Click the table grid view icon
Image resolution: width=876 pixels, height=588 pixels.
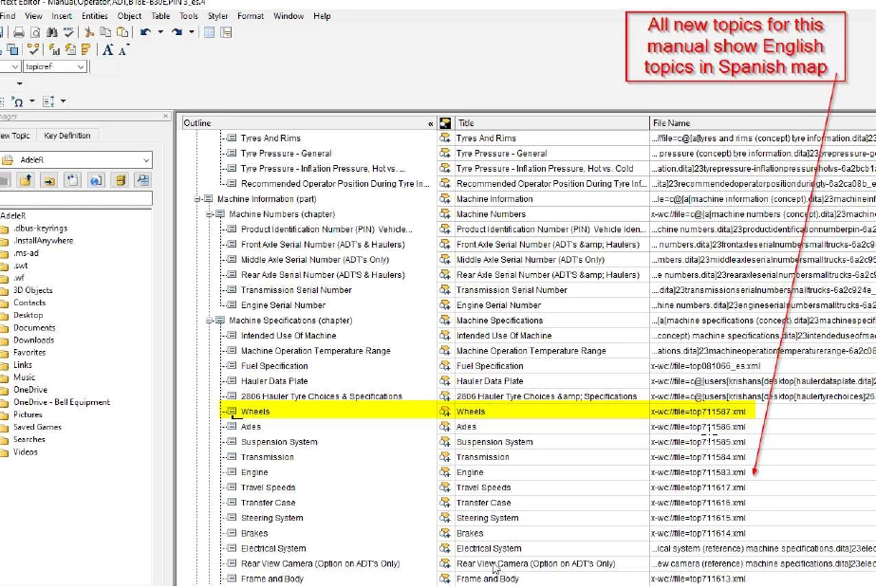[209, 32]
